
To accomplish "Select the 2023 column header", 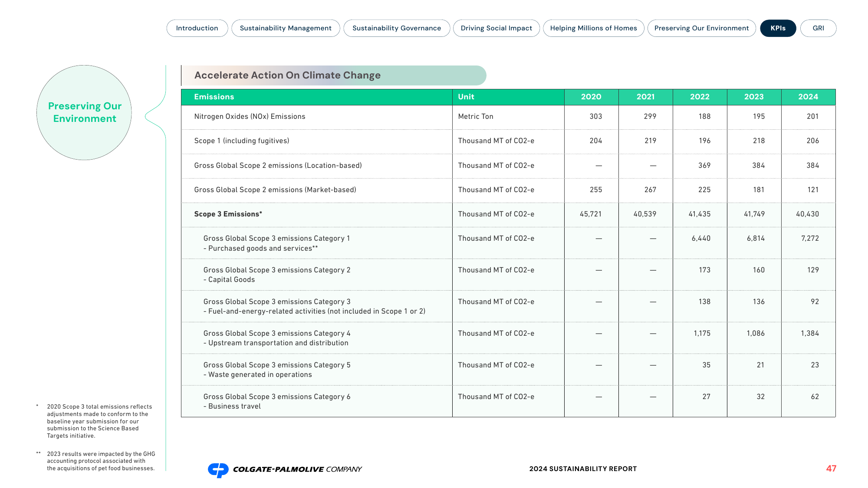I will point(754,97).
